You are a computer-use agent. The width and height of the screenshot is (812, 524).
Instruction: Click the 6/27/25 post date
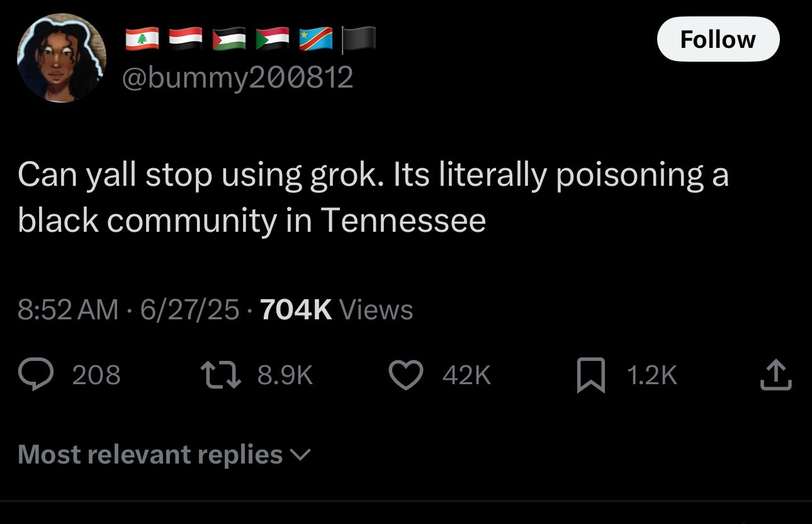pos(189,309)
